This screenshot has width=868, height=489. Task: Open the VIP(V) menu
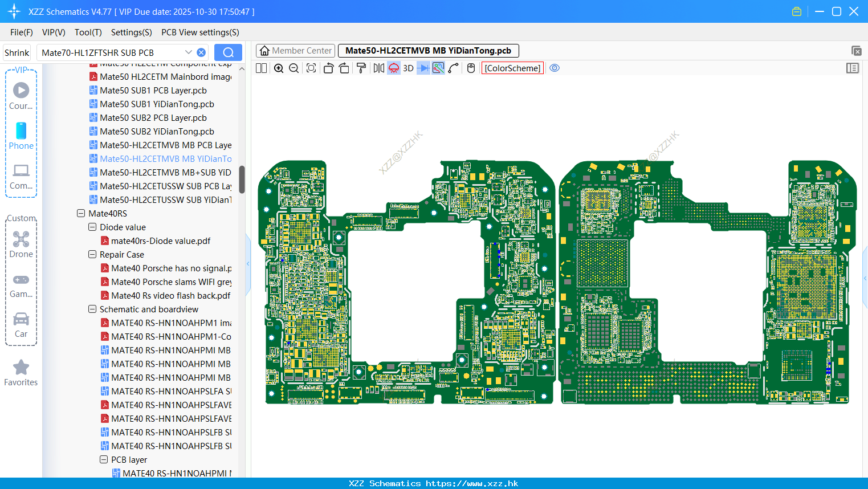point(54,32)
